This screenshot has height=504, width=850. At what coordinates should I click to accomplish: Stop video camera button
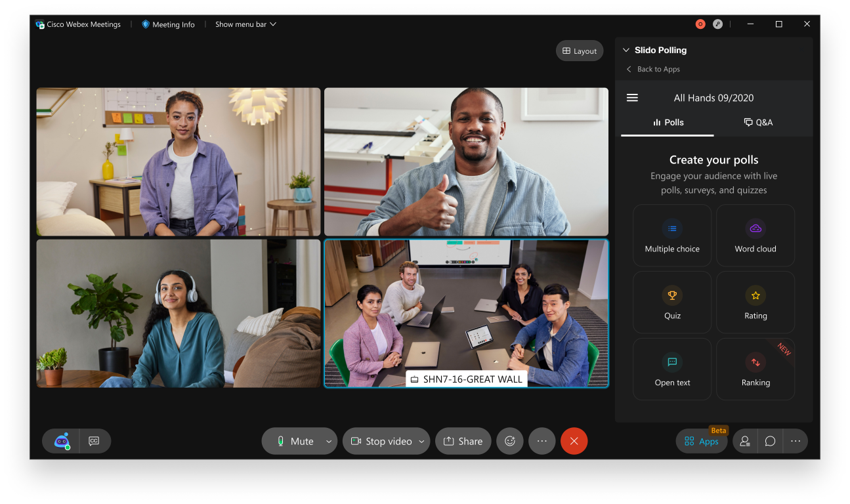click(x=381, y=441)
